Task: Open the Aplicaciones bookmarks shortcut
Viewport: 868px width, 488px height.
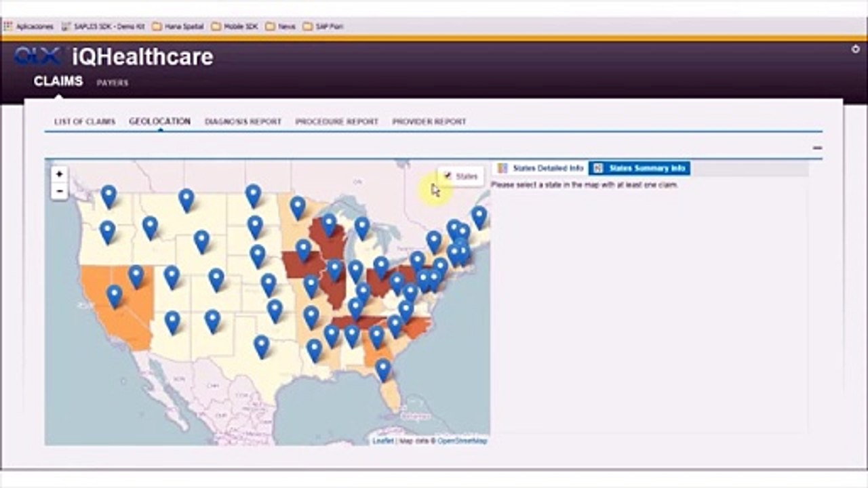Action: pos(28,26)
